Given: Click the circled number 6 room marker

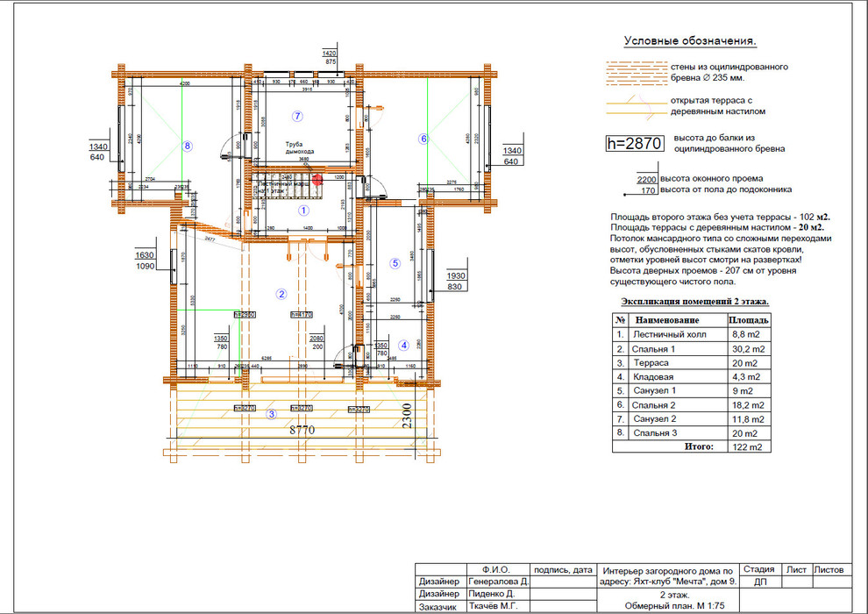Looking at the screenshot, I should pos(423,138).
